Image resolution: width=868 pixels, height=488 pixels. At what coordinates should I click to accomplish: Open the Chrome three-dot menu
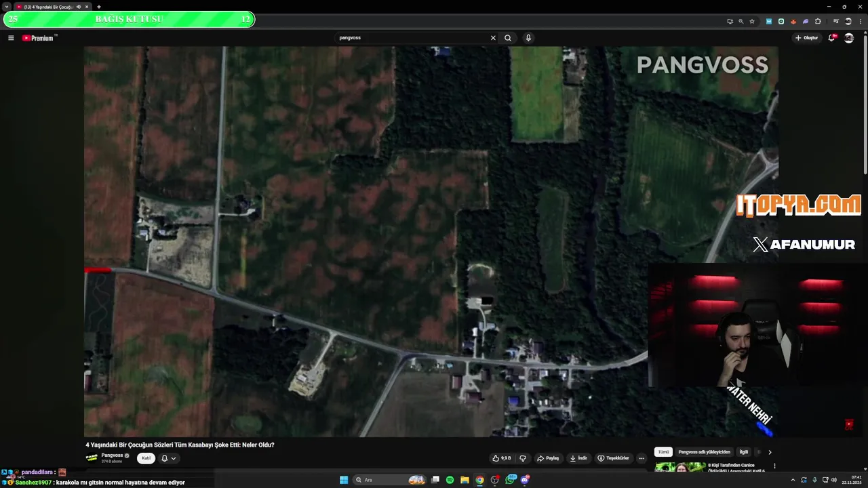(859, 21)
